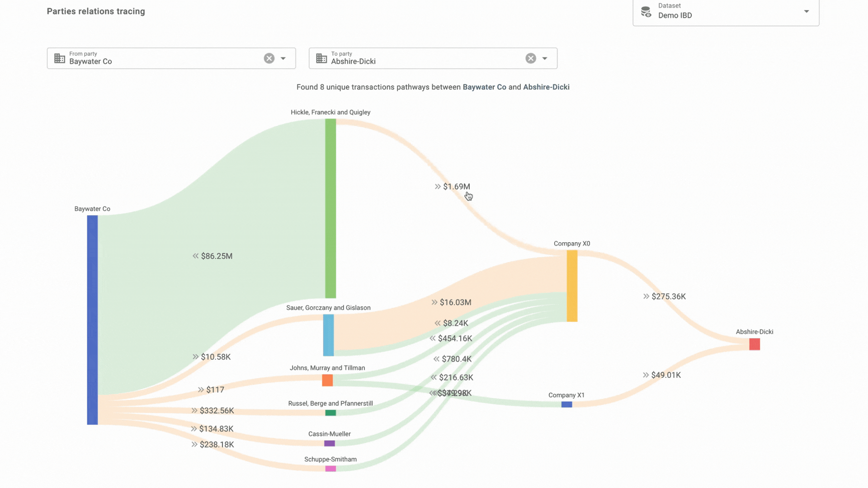
Task: Clear the From party Baywater Co selection
Action: (269, 58)
